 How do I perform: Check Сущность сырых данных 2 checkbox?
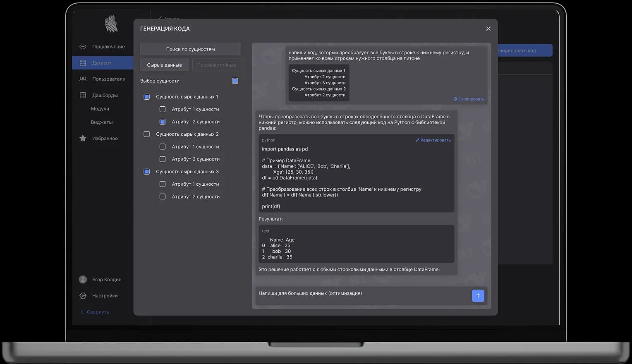[x=146, y=134]
